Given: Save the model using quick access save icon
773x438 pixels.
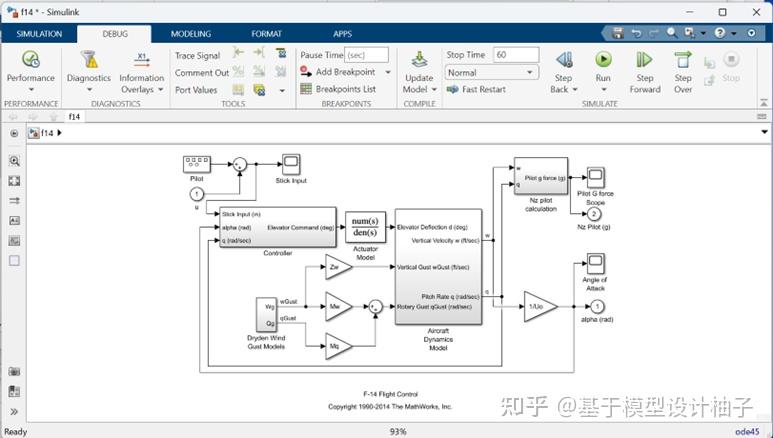Looking at the screenshot, I should tap(618, 33).
